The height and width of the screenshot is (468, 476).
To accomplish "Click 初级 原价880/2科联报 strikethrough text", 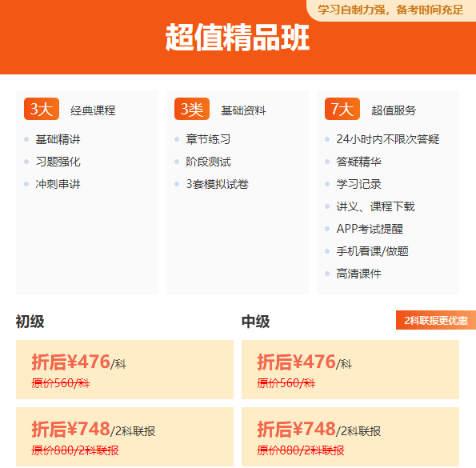I will (75, 450).
